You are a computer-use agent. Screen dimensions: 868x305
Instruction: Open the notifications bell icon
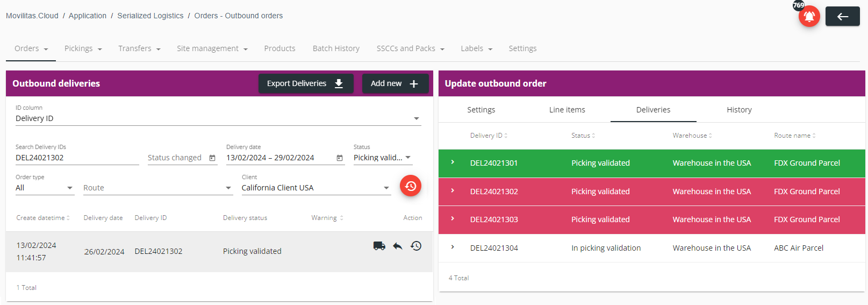[809, 16]
